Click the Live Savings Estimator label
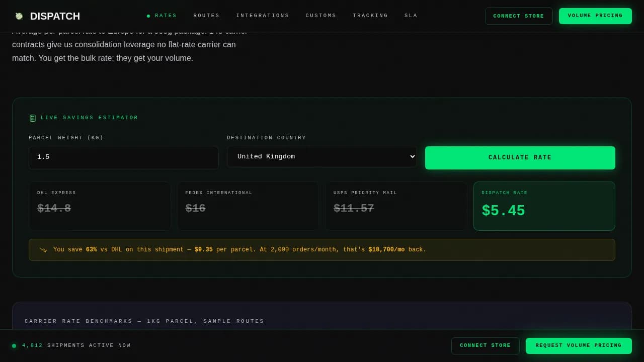Viewport: 644px width, 362px height. pos(90,118)
